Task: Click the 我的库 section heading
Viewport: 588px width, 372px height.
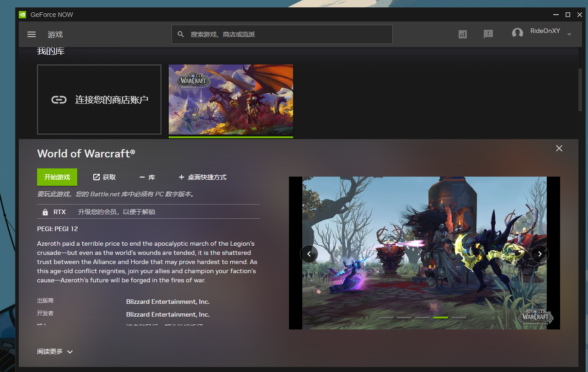Action: click(x=51, y=51)
